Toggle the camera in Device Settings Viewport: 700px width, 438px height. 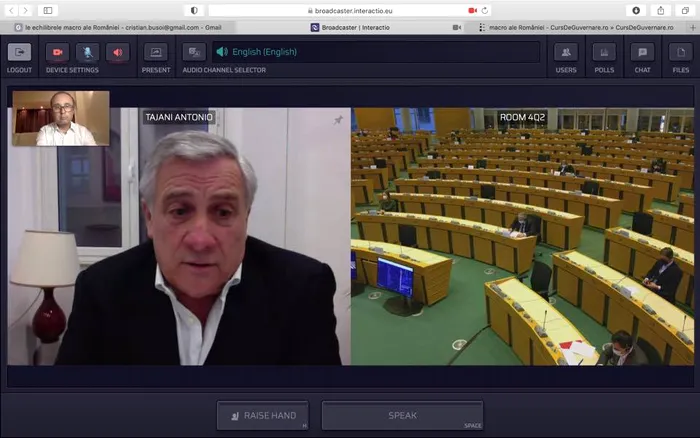click(58, 52)
